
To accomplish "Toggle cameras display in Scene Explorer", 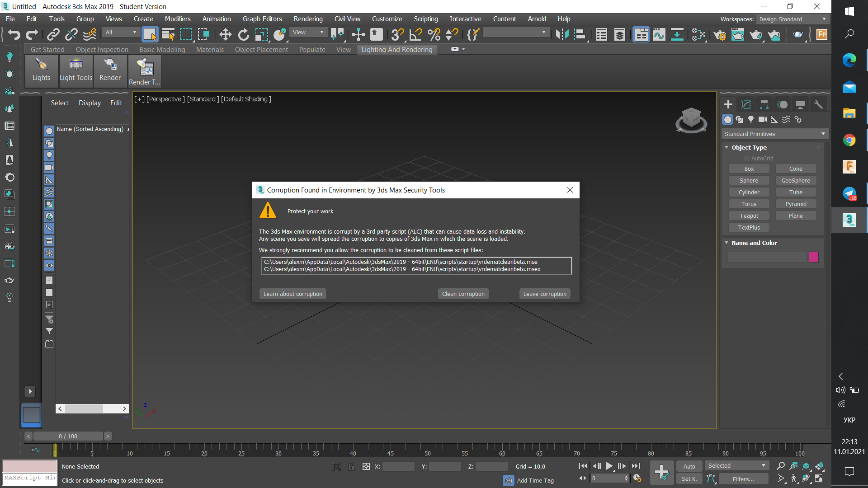I will pos(49,168).
